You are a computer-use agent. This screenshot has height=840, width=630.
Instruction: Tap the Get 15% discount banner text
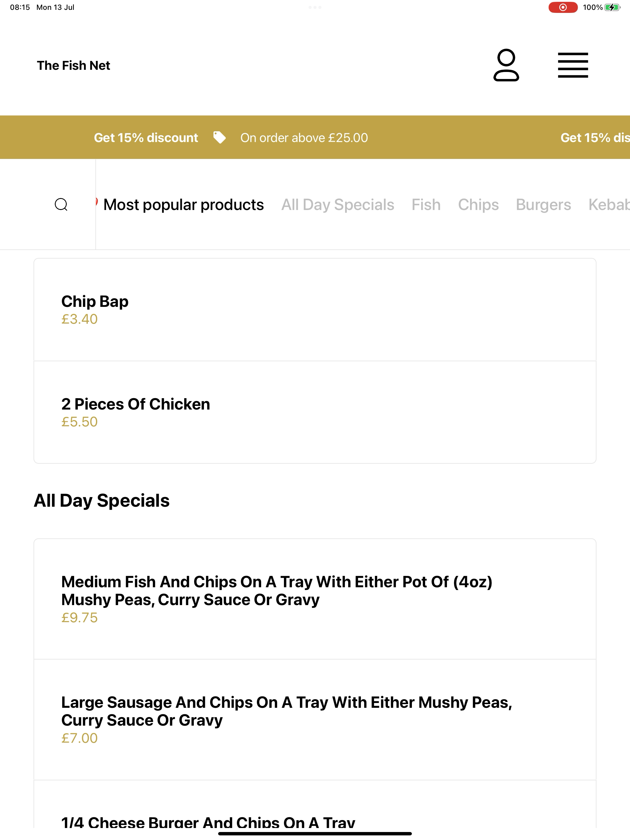(x=146, y=137)
